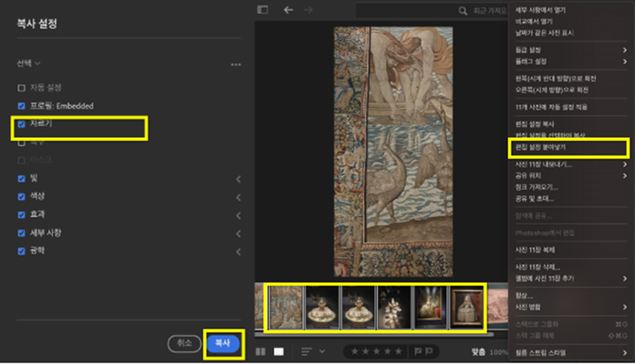Switch to single photo detail view icon
The height and width of the screenshot is (364, 635).
click(279, 351)
